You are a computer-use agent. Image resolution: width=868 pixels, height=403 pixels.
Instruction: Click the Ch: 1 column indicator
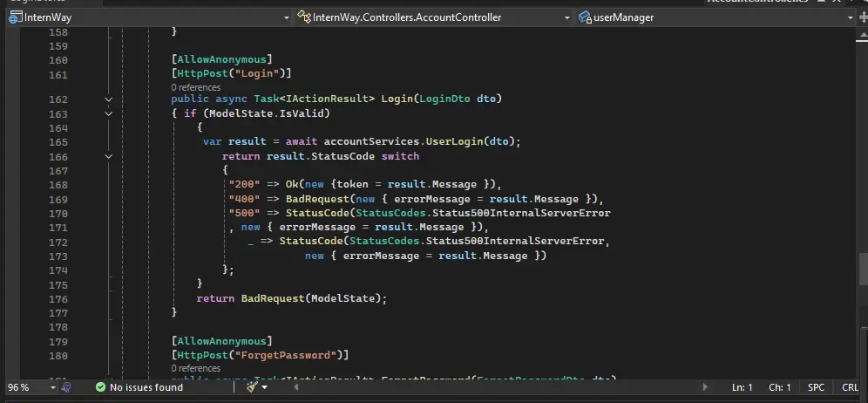pos(779,387)
